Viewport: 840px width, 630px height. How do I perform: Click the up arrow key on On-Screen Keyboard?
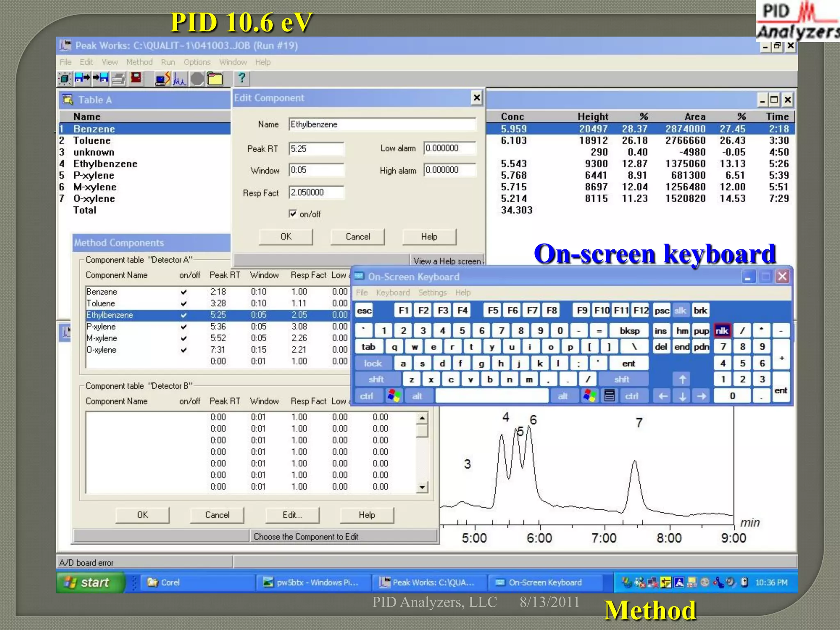coord(682,379)
